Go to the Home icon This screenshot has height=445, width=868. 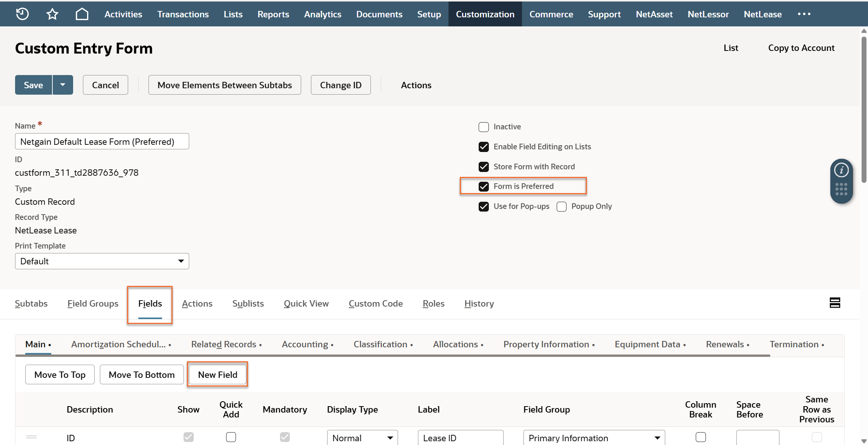(82, 14)
